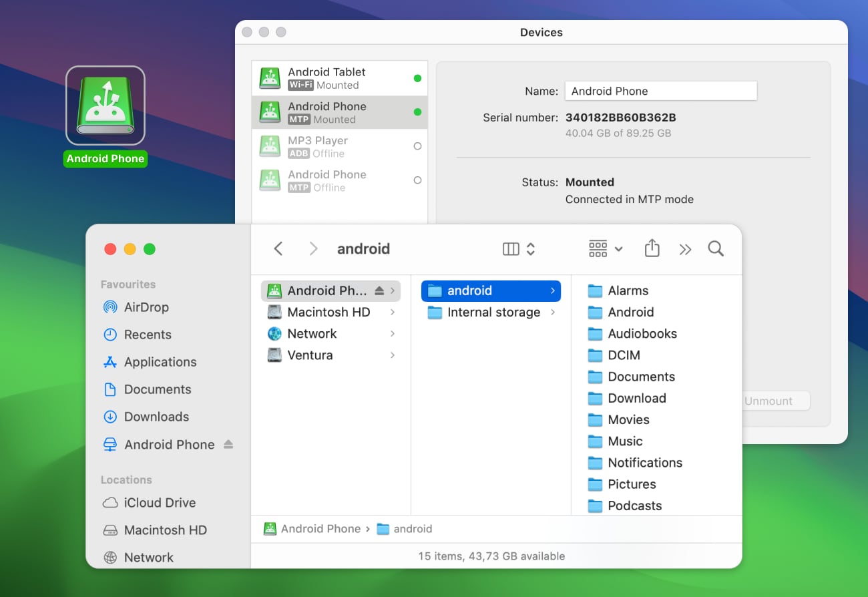The height and width of the screenshot is (597, 868).
Task: Click the Share icon in Finder toolbar
Action: pyautogui.click(x=652, y=248)
